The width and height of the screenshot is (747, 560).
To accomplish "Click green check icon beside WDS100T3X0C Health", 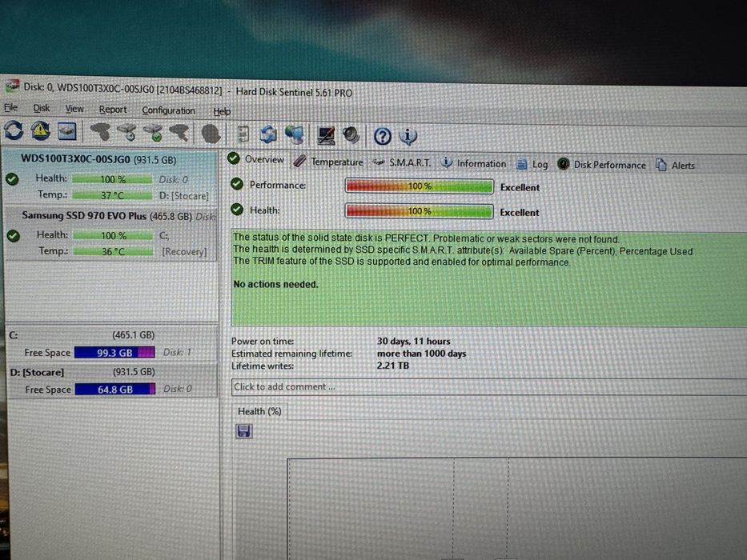I will 12,179.
